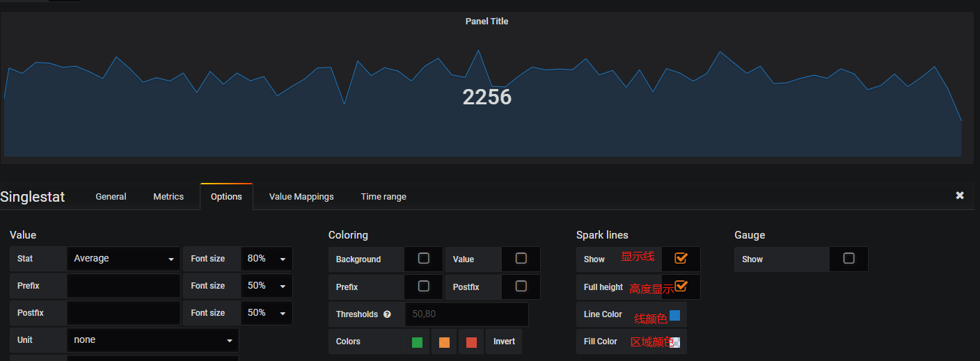
Task: Open the Stat row Font size 80% dropdown
Action: (x=267, y=259)
